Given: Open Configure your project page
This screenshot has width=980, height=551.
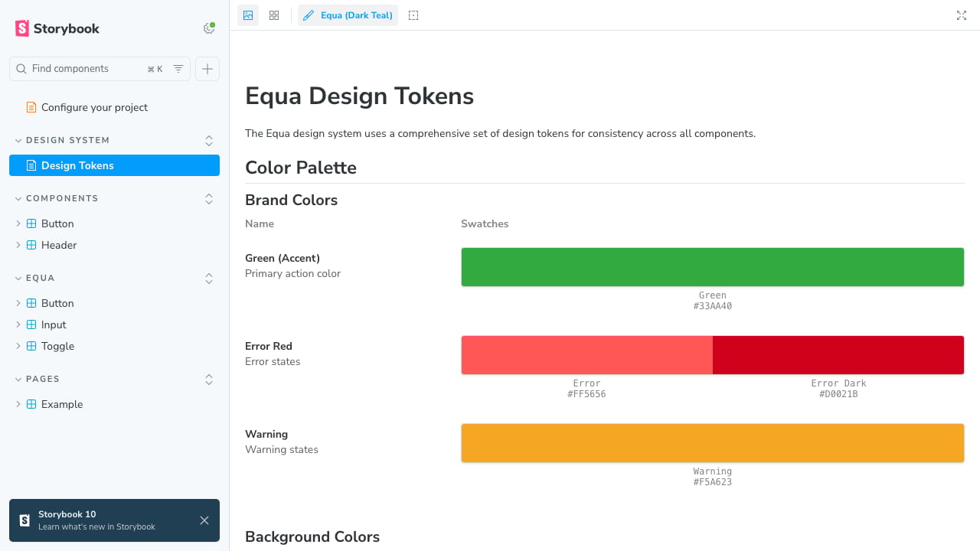Looking at the screenshot, I should point(114,107).
